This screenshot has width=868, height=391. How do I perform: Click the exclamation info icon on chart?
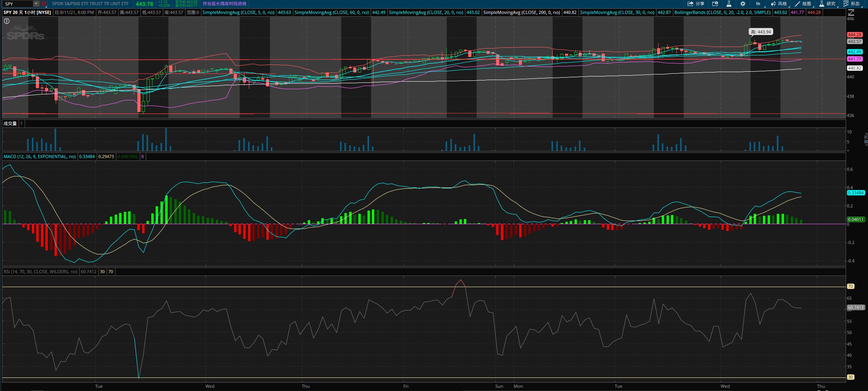pyautogui.click(x=7, y=21)
